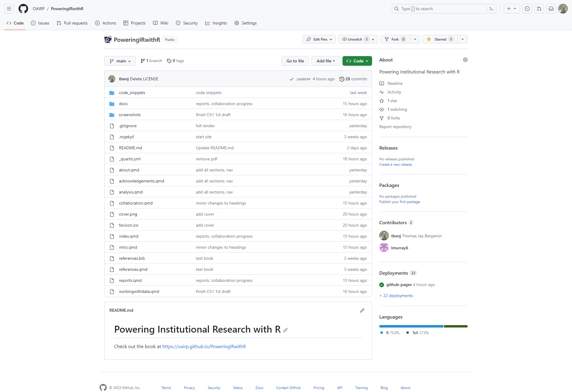This screenshot has width=572, height=392.
Task: Open the Wiki tab
Action: point(161,23)
